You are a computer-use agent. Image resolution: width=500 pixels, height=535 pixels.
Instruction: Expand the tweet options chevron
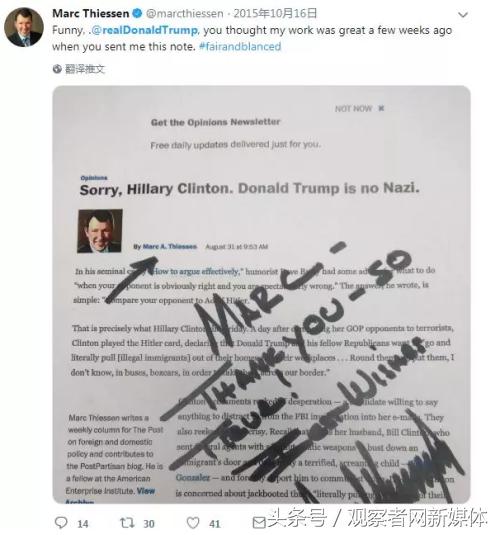(462, 15)
